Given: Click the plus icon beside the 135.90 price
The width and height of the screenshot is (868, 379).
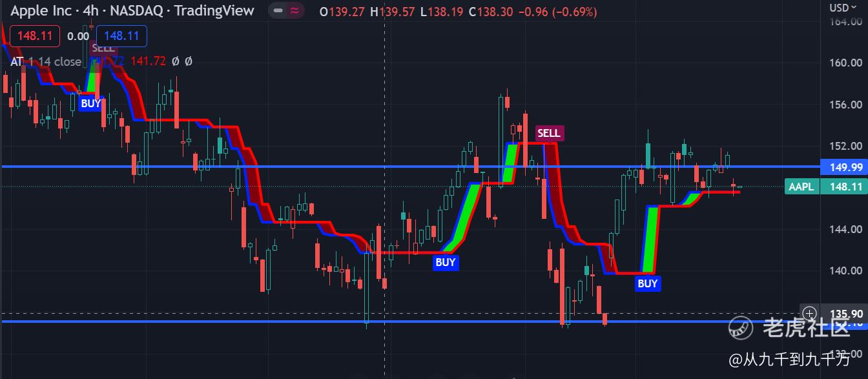Looking at the screenshot, I should [x=809, y=314].
